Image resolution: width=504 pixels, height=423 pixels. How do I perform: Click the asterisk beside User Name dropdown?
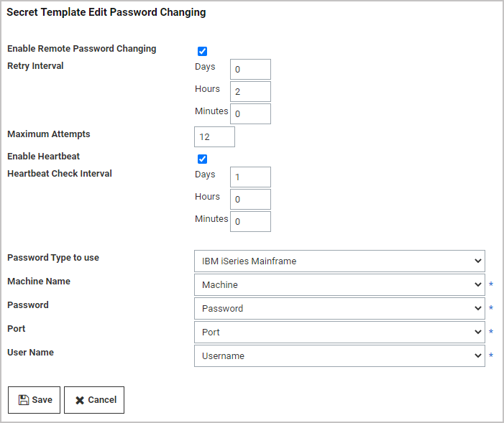tap(491, 356)
